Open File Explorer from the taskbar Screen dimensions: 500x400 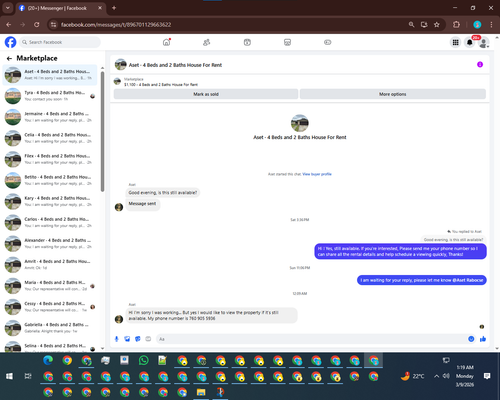pyautogui.click(x=201, y=392)
